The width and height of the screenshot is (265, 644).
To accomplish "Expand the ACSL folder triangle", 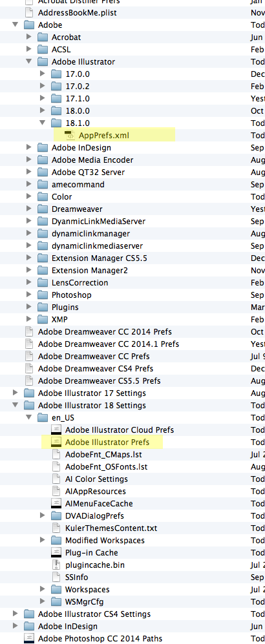I will (x=28, y=49).
